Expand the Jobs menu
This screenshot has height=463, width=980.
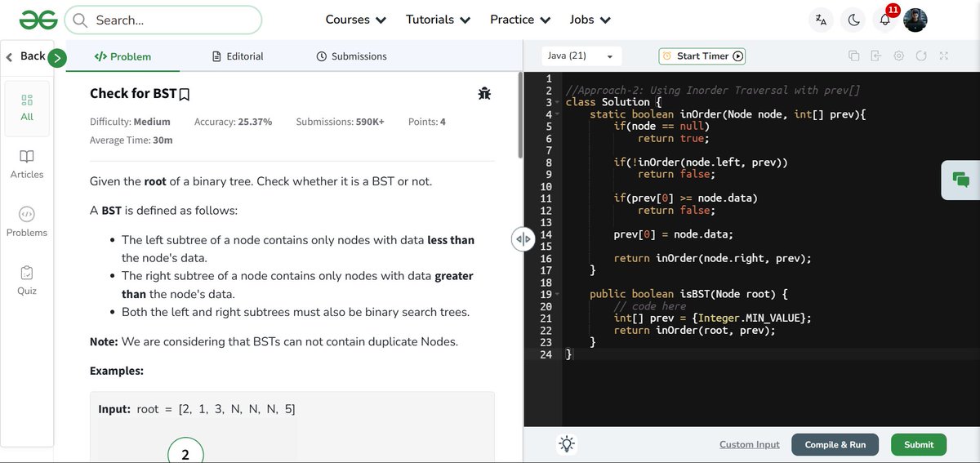coord(590,20)
